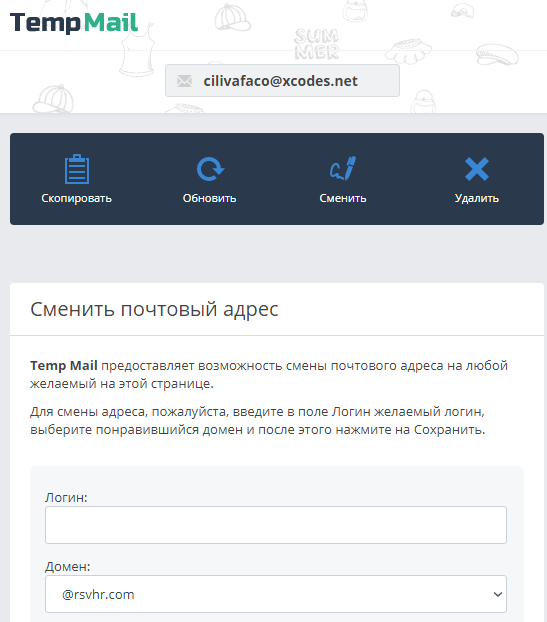This screenshot has width=547, height=622.
Task: Click the pen signature change icon
Action: [x=343, y=169]
